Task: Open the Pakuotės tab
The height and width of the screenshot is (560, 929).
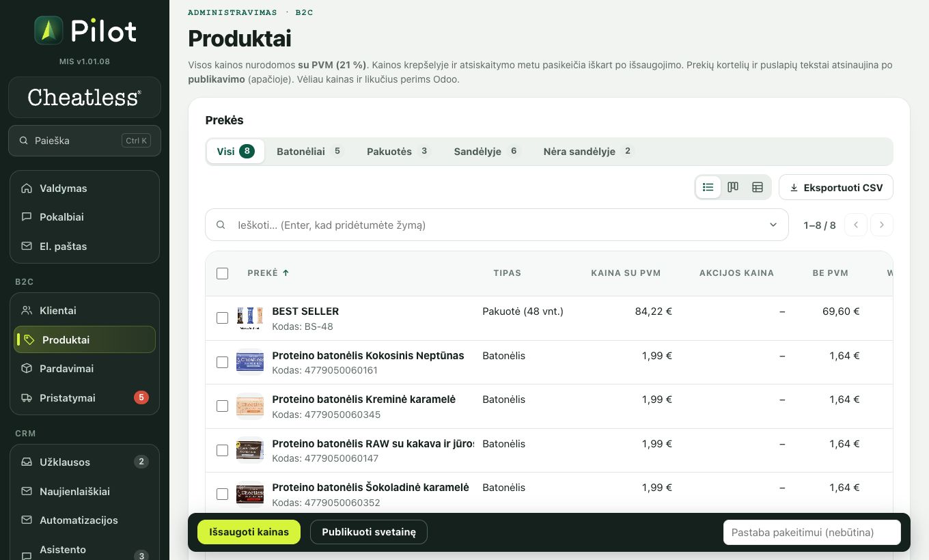Action: 398,152
